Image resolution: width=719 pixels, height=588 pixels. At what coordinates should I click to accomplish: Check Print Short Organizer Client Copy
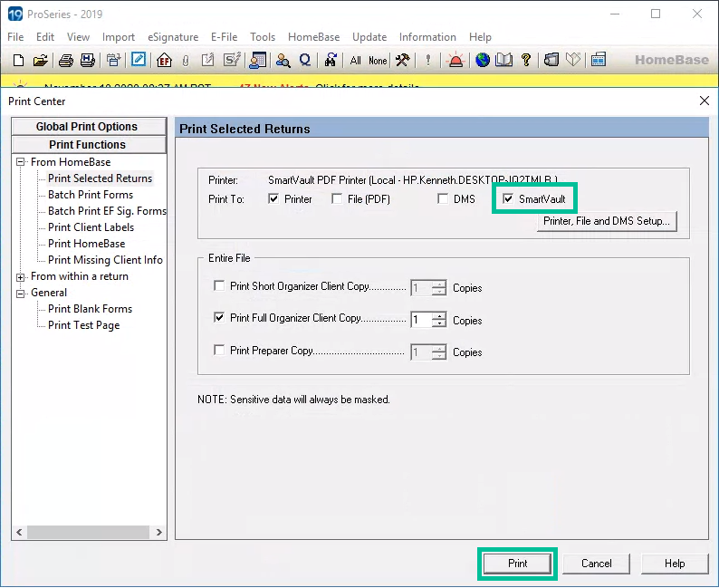(219, 286)
